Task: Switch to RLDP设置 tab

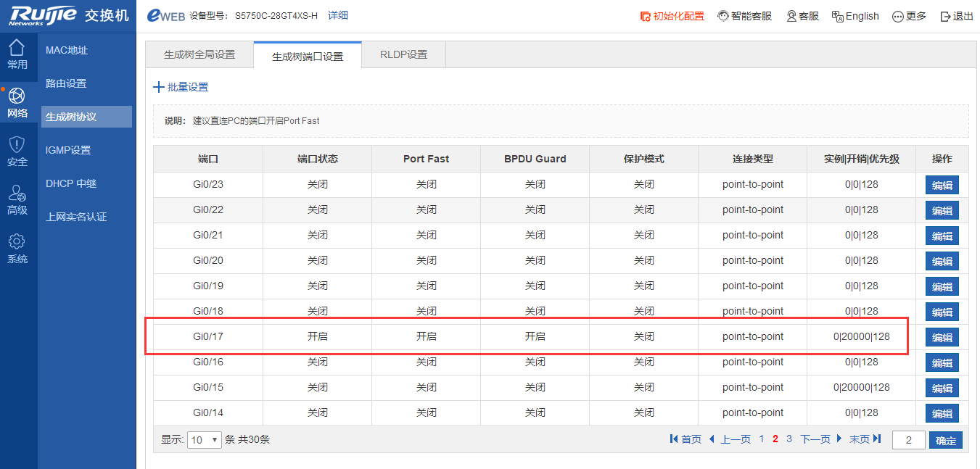Action: pos(403,54)
